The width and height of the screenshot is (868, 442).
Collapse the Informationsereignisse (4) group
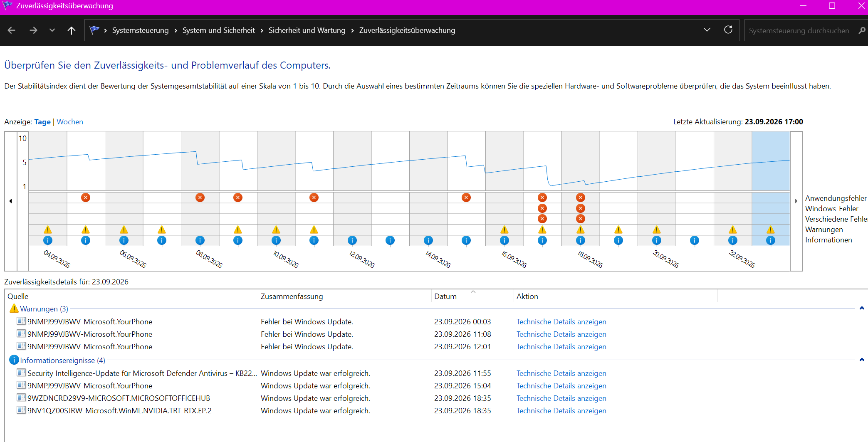point(862,360)
